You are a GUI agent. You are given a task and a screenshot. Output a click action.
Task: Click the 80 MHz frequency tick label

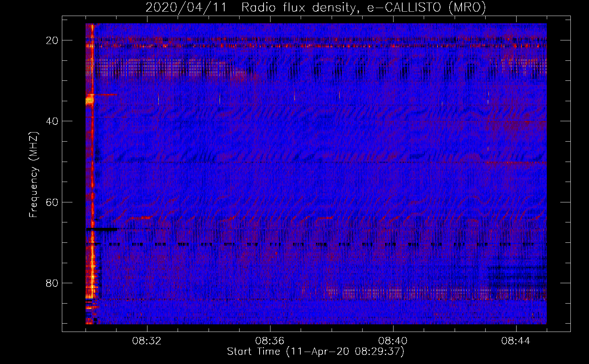(x=52, y=283)
